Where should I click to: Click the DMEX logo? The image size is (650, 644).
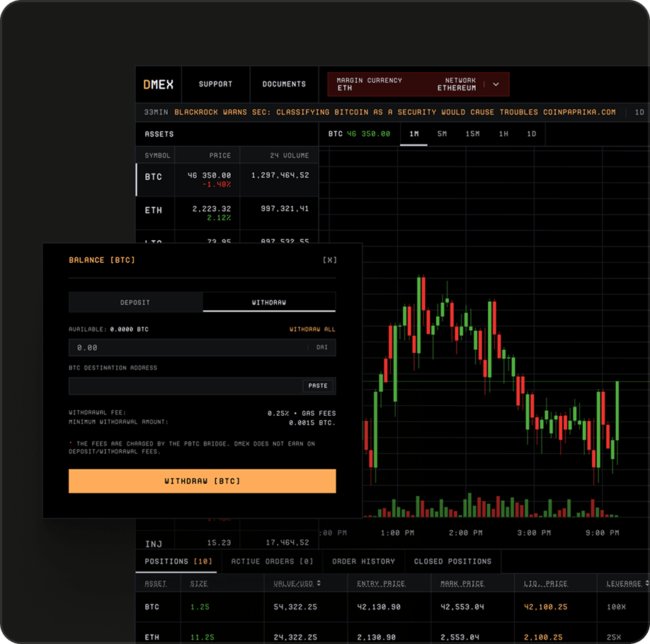[x=158, y=84]
